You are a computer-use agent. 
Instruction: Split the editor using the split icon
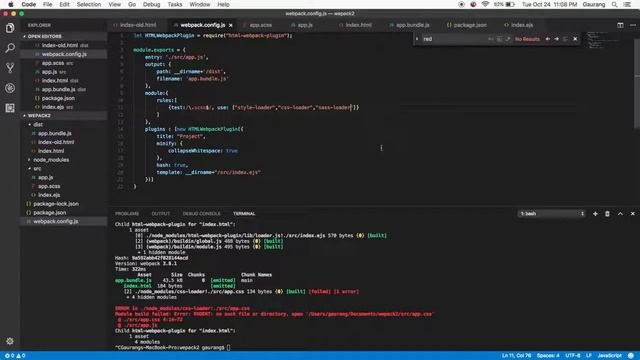(620, 25)
